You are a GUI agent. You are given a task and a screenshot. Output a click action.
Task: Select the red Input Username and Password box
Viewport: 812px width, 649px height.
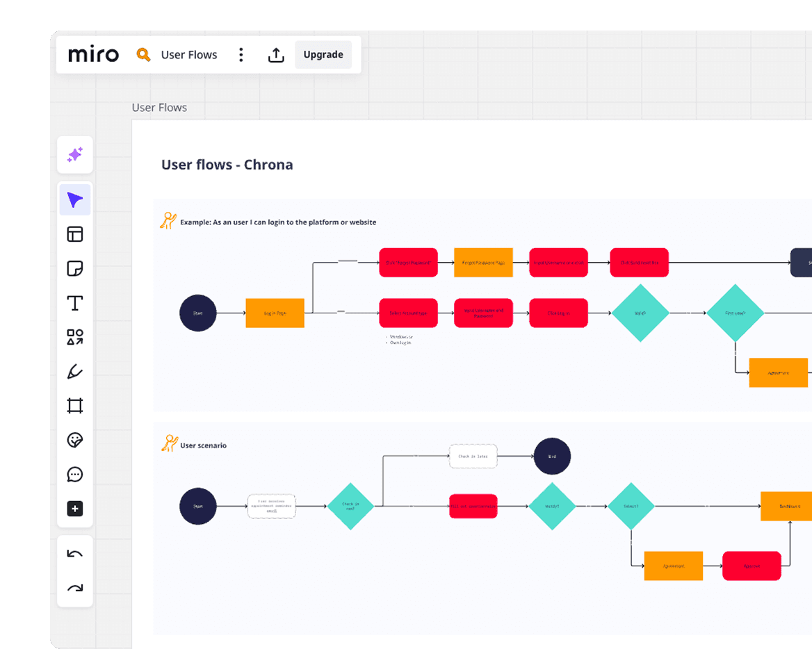click(484, 313)
